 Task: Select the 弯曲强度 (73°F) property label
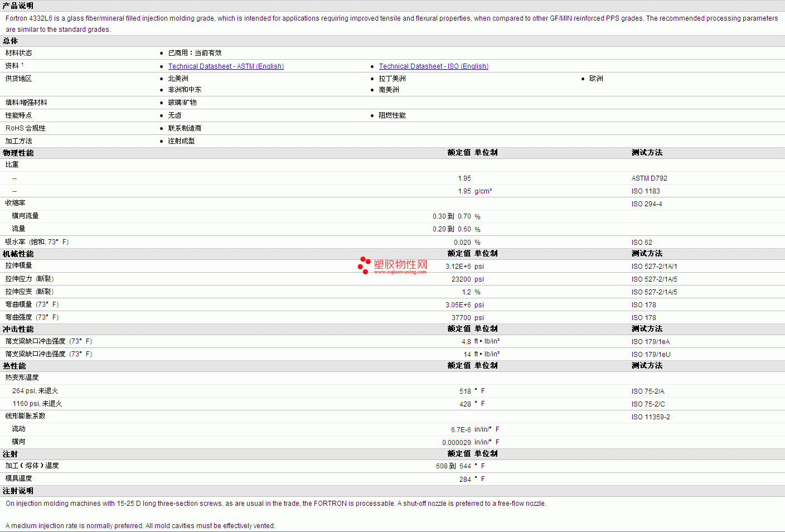pyautogui.click(x=32, y=317)
